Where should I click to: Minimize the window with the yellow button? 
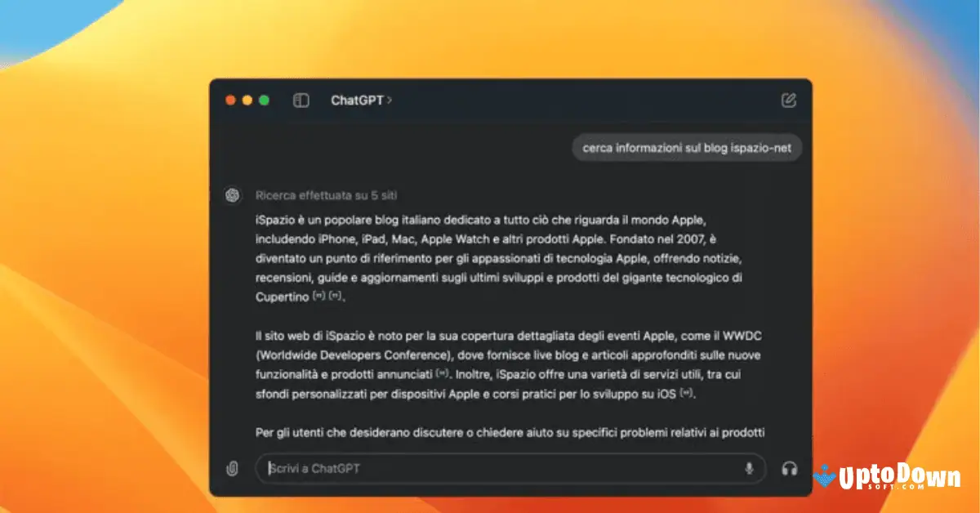coord(247,99)
